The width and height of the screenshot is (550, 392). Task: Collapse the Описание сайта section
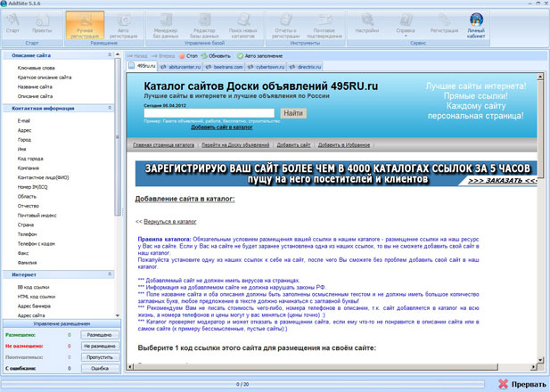[110, 55]
